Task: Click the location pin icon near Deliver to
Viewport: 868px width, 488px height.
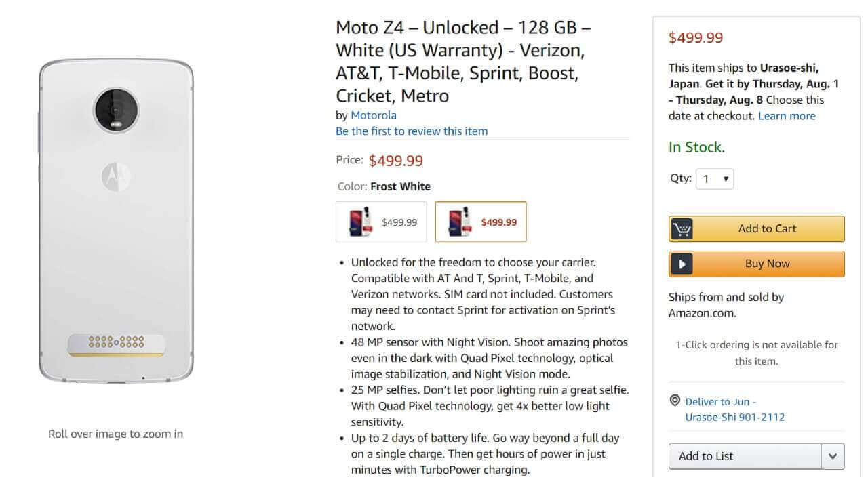Action: coord(675,401)
